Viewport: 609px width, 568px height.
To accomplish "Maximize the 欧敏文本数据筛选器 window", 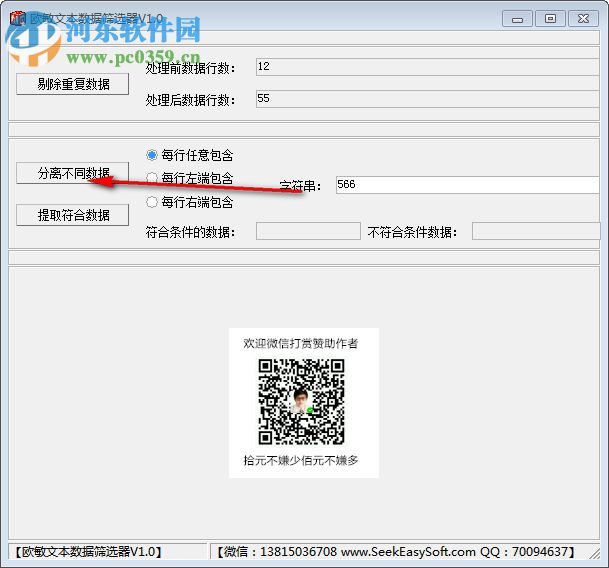I will click(550, 19).
